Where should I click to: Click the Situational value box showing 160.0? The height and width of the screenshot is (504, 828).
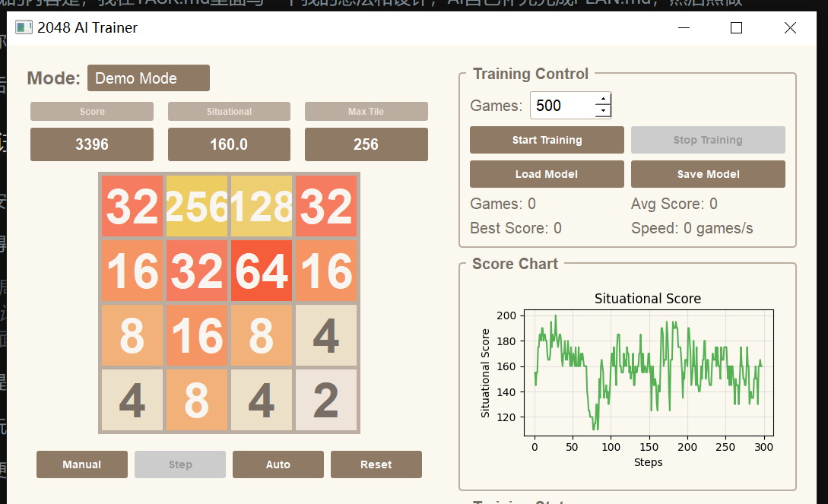[229, 144]
